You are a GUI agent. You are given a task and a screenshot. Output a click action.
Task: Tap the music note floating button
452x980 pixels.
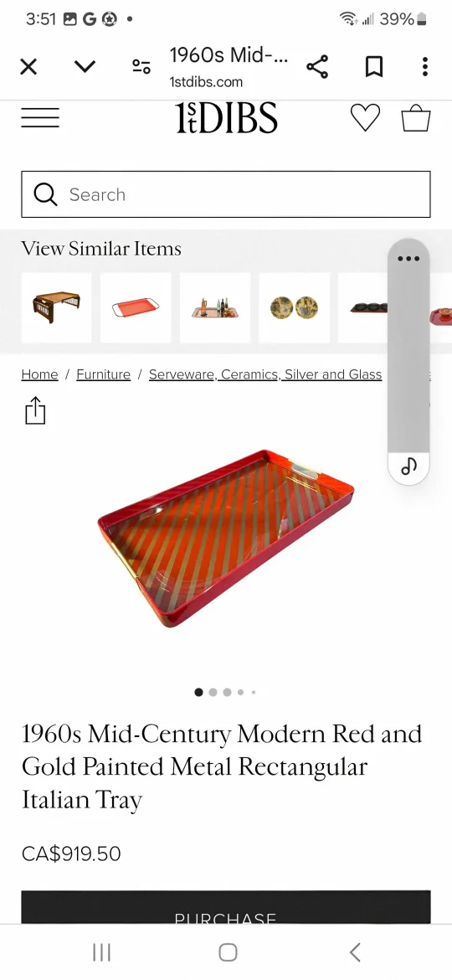[x=408, y=466]
